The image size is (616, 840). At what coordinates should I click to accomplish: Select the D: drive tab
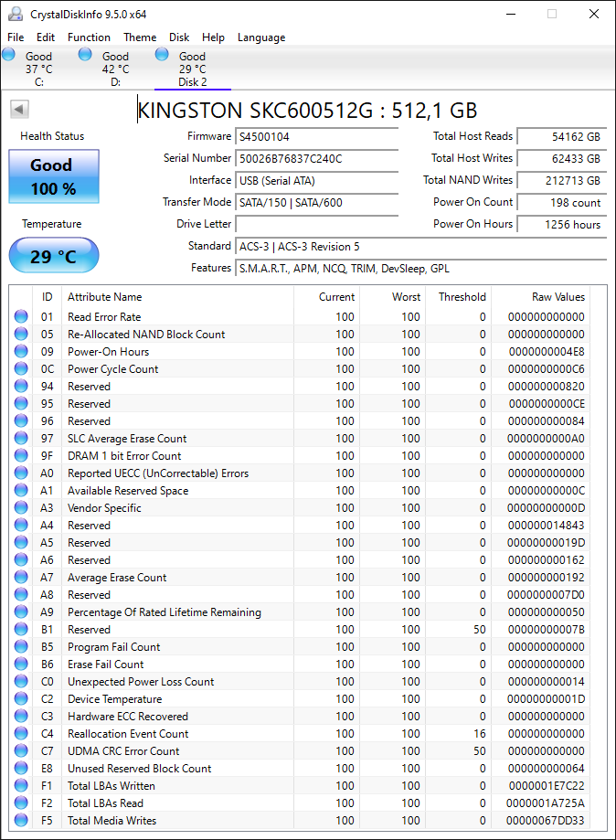point(115,69)
